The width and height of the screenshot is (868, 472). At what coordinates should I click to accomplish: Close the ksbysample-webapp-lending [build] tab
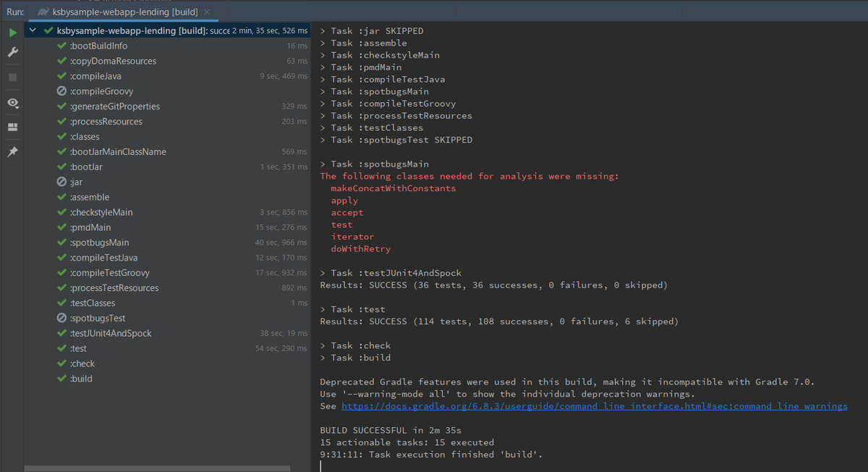point(206,12)
